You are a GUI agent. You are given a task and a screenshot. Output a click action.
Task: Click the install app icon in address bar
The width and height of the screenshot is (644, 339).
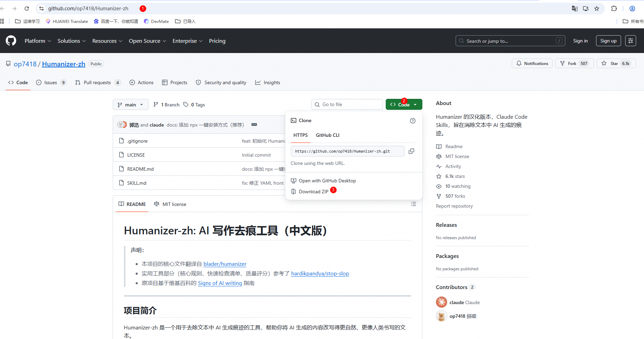point(586,9)
